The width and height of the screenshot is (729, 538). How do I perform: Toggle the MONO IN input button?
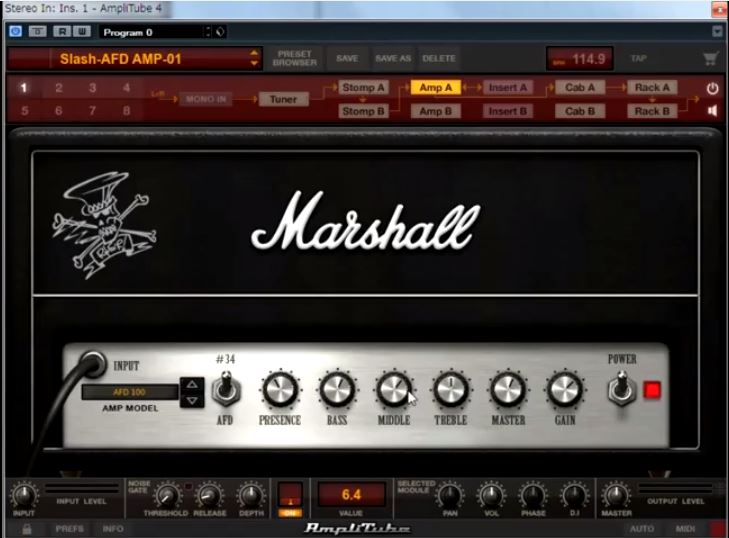205,99
